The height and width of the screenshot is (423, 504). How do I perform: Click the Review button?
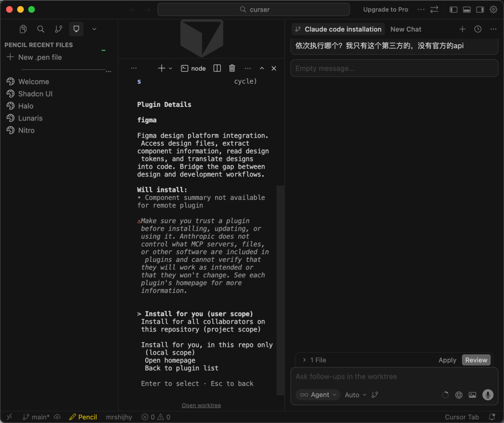click(476, 360)
